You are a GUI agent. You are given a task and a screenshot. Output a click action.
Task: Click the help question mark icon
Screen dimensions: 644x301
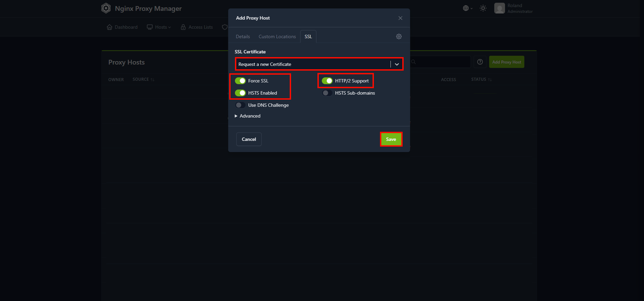480,62
